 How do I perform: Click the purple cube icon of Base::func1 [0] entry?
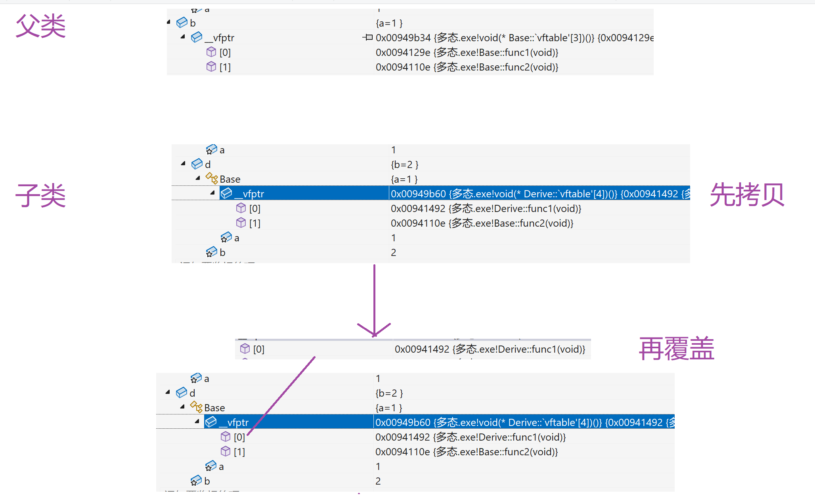pyautogui.click(x=211, y=52)
